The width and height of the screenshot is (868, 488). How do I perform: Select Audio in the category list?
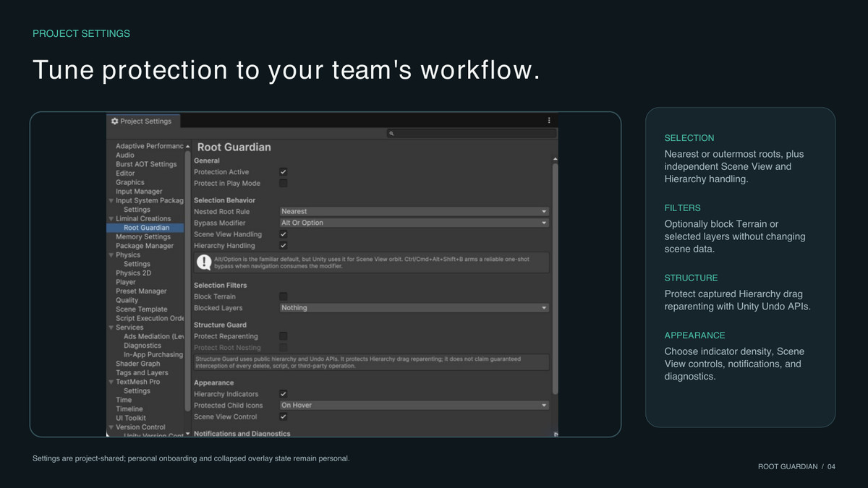(124, 155)
